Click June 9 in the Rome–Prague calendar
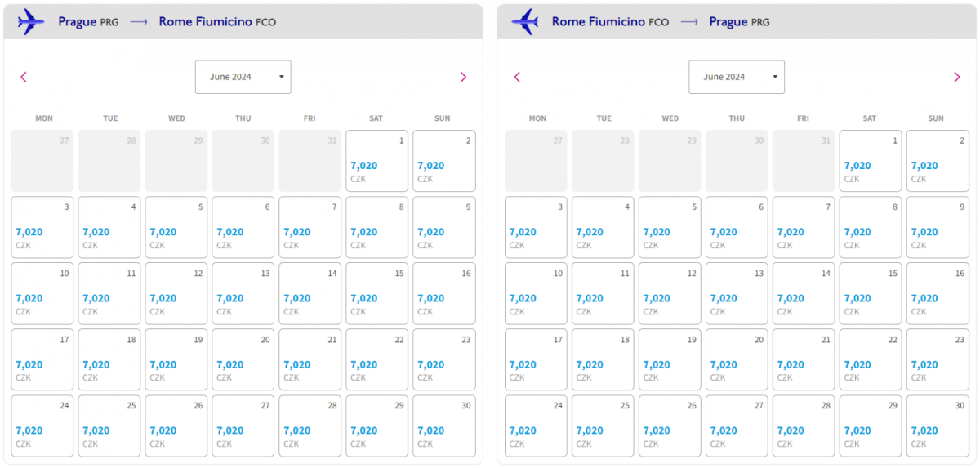980x468 pixels. (937, 227)
